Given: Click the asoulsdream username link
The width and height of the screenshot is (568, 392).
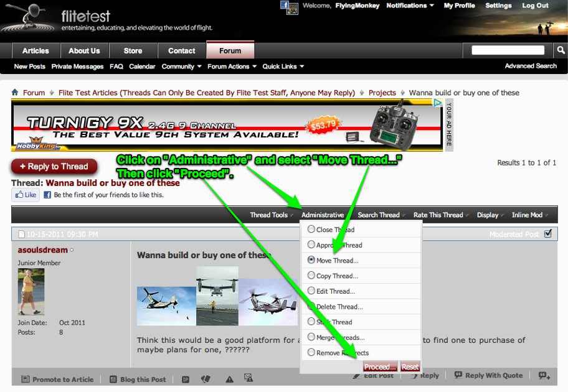Looking at the screenshot, I should point(43,250).
